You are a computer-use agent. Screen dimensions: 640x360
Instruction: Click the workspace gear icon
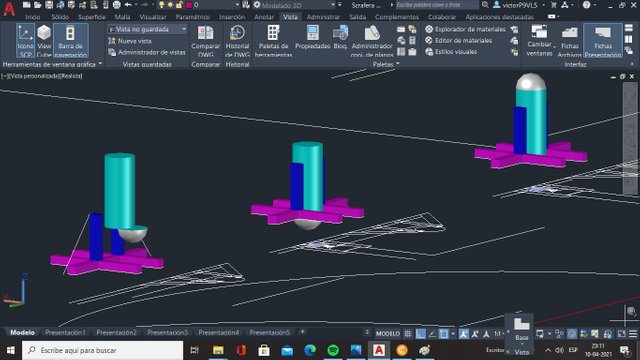(x=257, y=5)
